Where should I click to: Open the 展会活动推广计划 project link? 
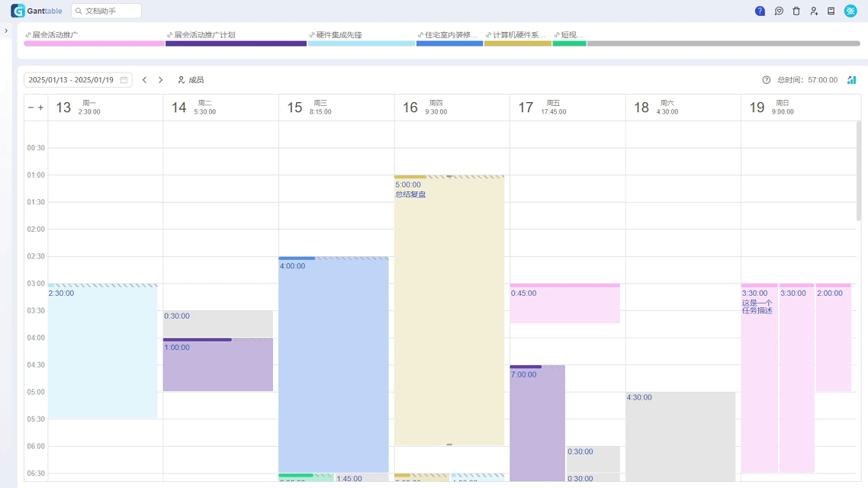pyautogui.click(x=204, y=35)
